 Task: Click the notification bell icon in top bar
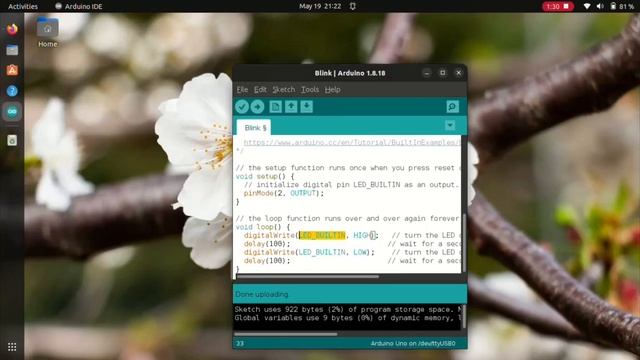(x=353, y=6)
